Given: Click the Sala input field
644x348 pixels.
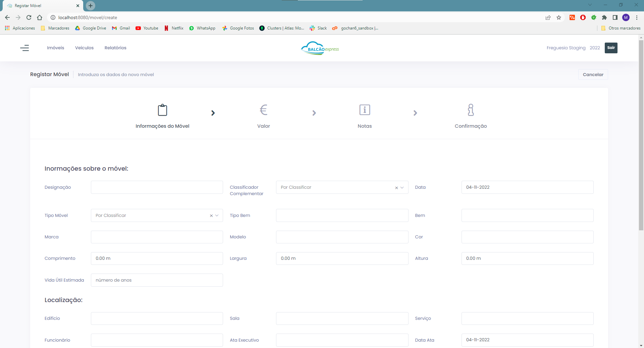Looking at the screenshot, I should pyautogui.click(x=342, y=318).
